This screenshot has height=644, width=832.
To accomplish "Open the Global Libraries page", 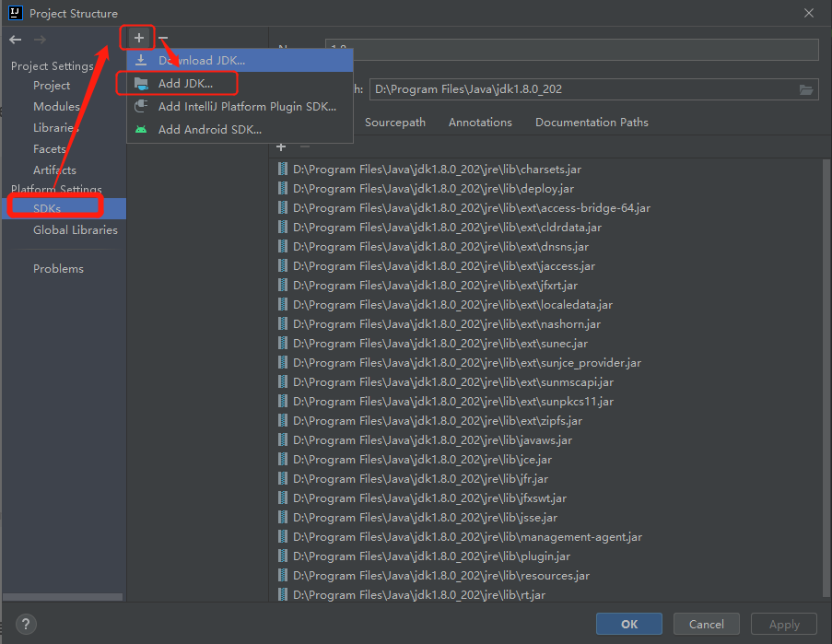I will pos(76,230).
